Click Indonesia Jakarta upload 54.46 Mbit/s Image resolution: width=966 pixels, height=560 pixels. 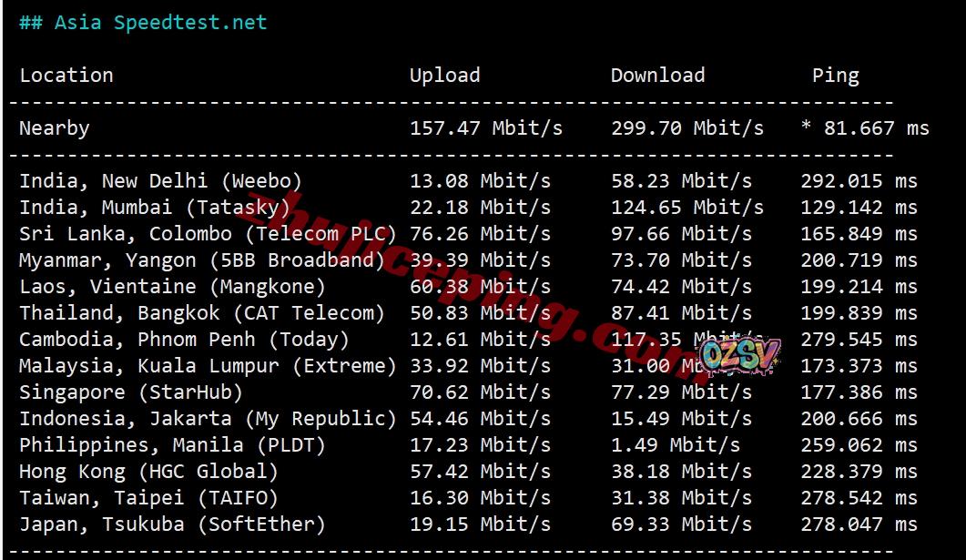pos(481,419)
